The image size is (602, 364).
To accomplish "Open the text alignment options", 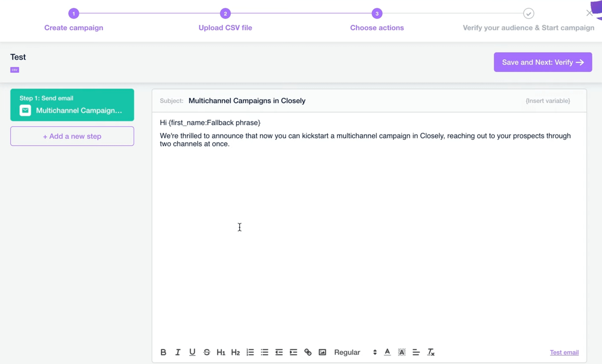I will (x=416, y=352).
